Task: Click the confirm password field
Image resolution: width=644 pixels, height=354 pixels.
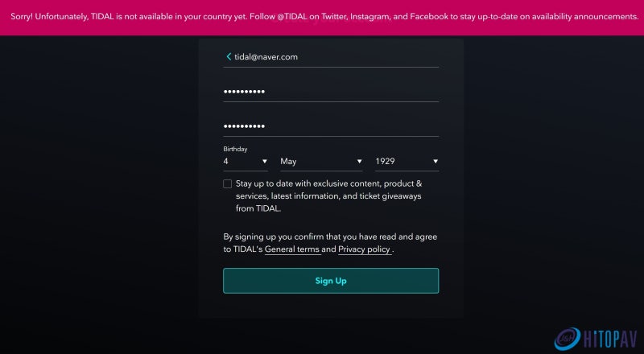Action: 331,126
